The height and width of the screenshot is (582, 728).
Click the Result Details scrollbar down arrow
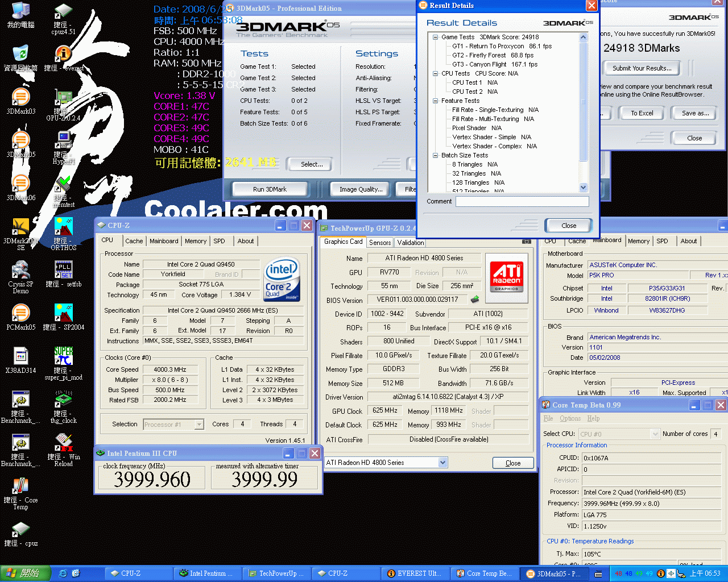[583, 187]
